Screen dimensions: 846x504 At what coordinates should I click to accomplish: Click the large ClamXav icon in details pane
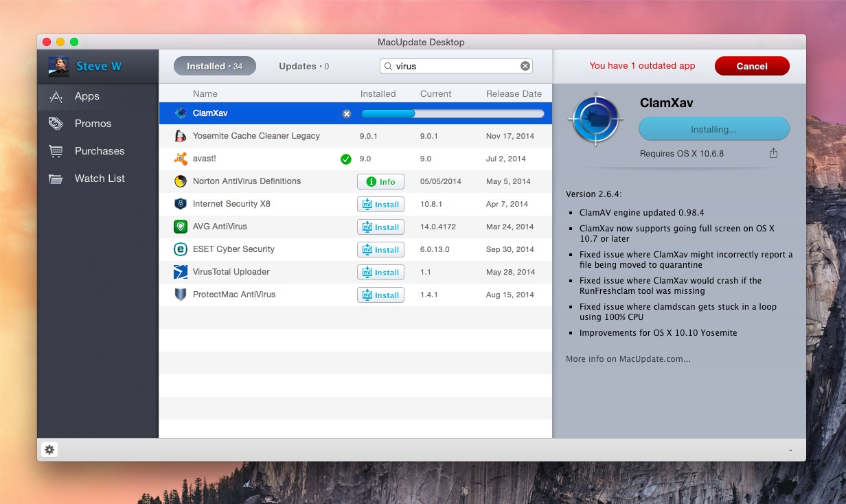pyautogui.click(x=595, y=119)
